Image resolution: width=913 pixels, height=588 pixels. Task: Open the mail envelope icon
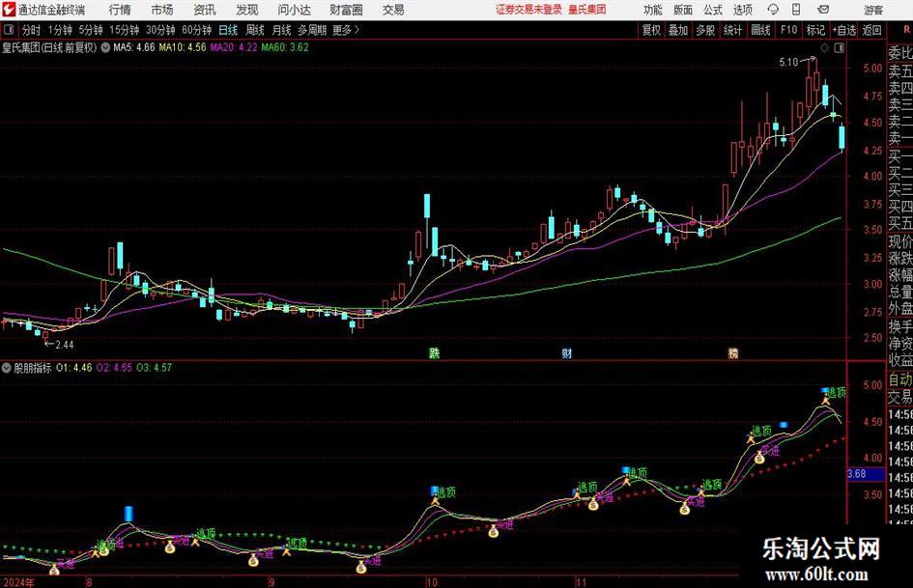point(823,10)
